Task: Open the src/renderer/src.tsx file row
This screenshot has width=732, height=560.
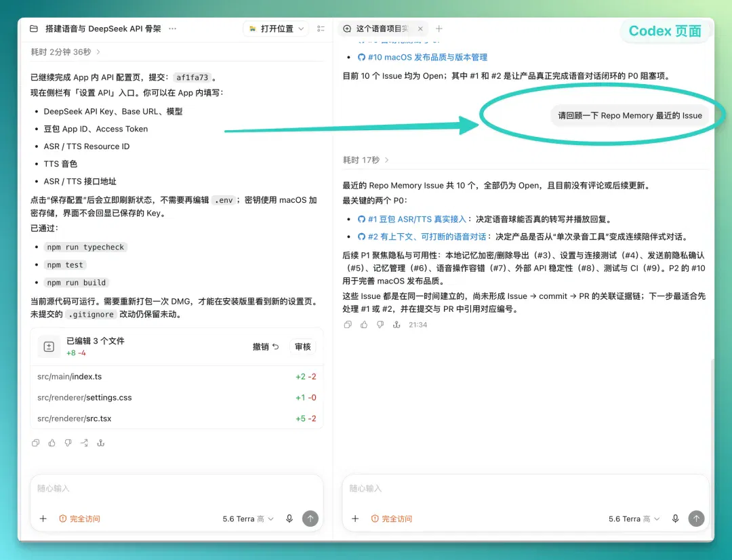Action: tap(176, 418)
